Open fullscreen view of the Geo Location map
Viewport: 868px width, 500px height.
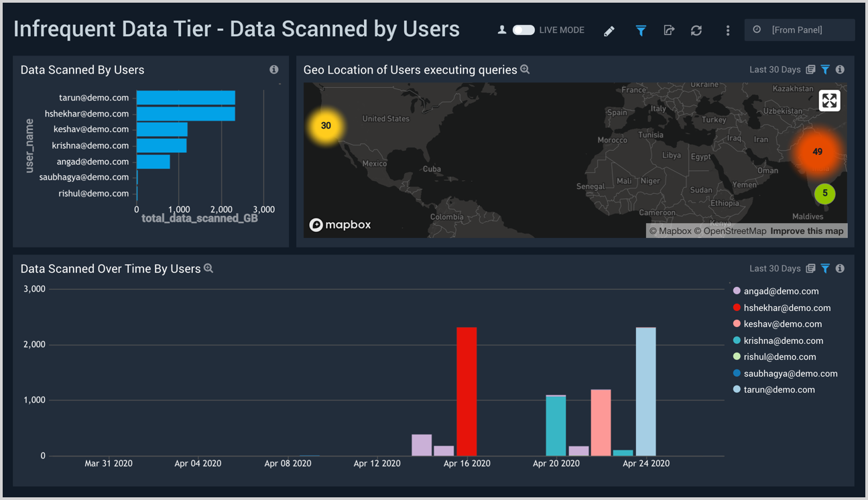(829, 101)
